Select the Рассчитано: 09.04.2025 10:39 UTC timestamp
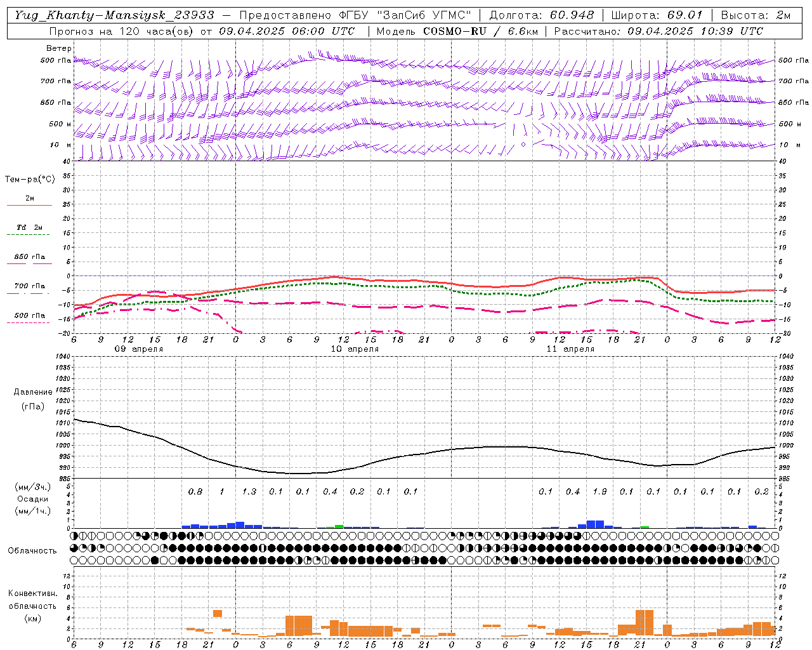812x650 pixels. point(658,31)
